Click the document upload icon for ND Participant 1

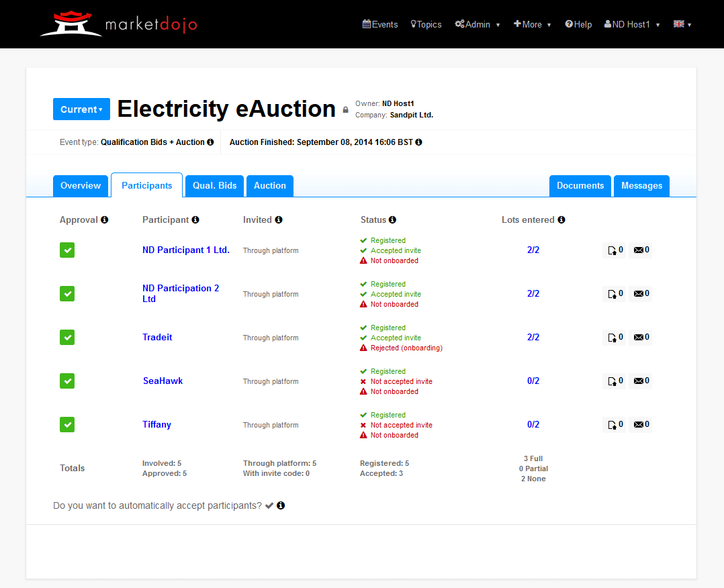point(613,250)
